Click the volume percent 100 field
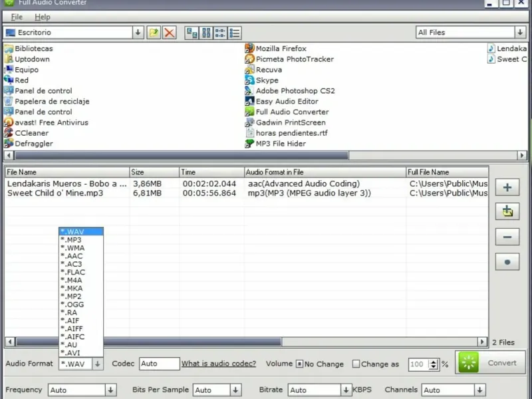The width and height of the screenshot is (532, 399). pyautogui.click(x=419, y=364)
